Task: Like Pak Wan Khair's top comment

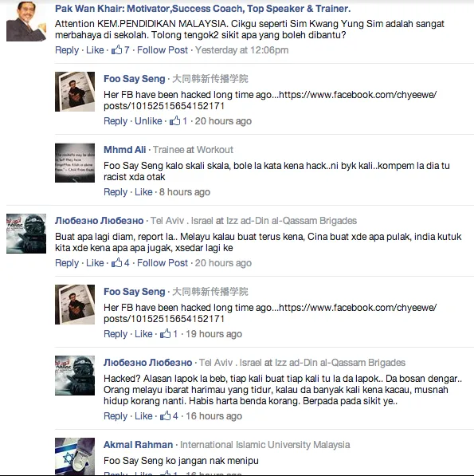Action: point(95,49)
